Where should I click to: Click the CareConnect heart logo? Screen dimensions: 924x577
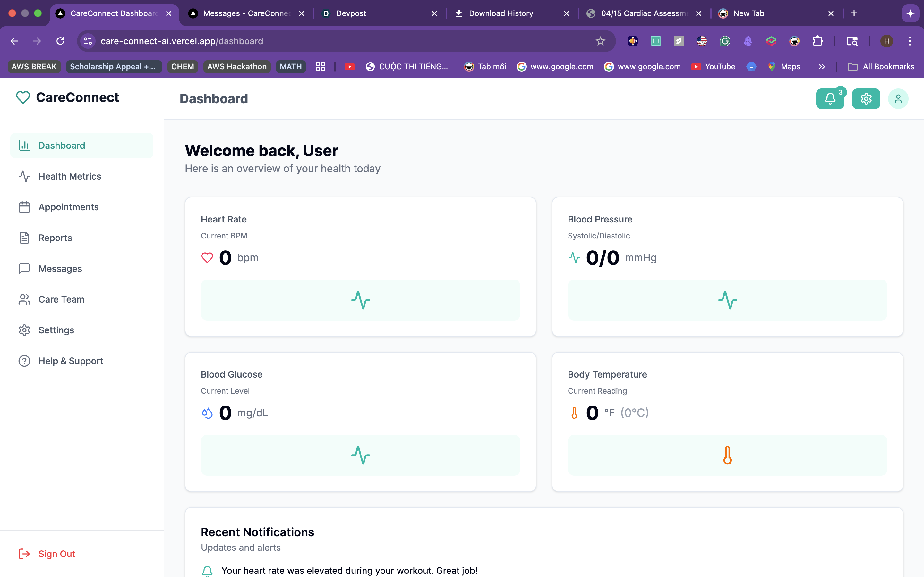click(23, 97)
